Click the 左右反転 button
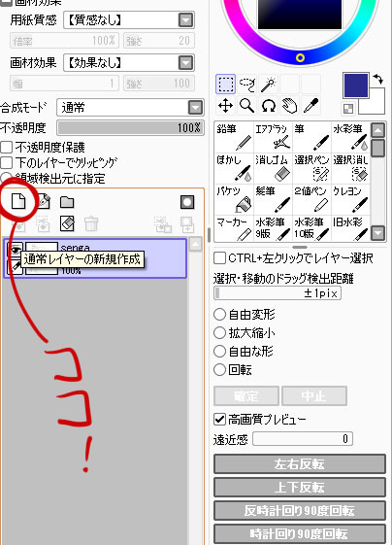 point(299,464)
